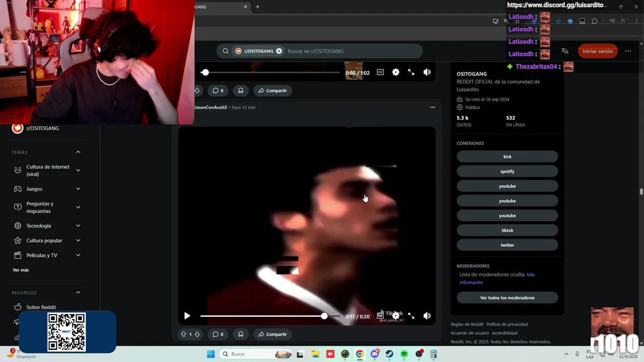644x362 pixels.
Task: Open settings gear on the 0:20 video
Action: pos(395,316)
